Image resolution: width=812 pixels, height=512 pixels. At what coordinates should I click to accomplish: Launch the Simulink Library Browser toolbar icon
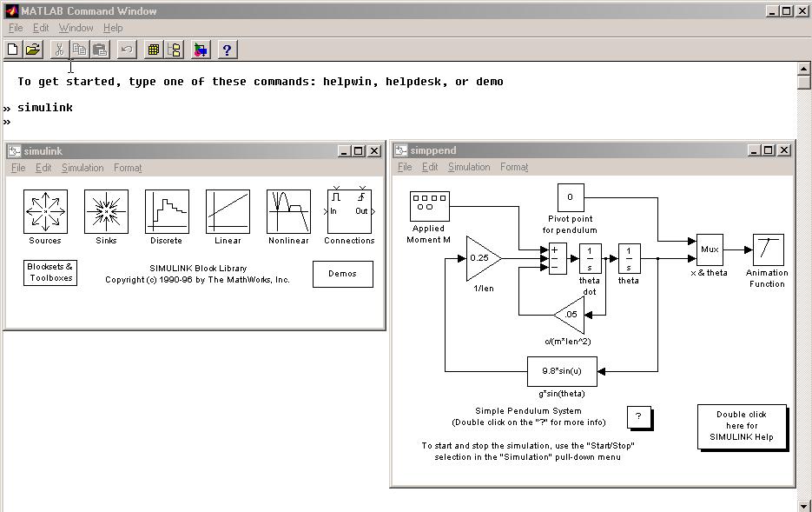click(201, 50)
